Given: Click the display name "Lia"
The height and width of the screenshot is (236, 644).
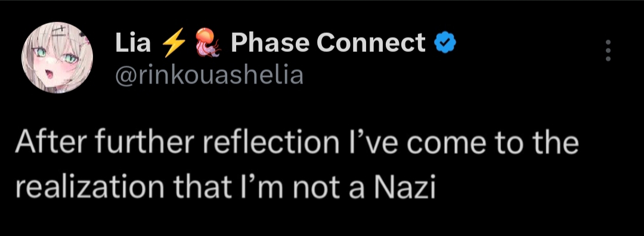Looking at the screenshot, I should (133, 43).
